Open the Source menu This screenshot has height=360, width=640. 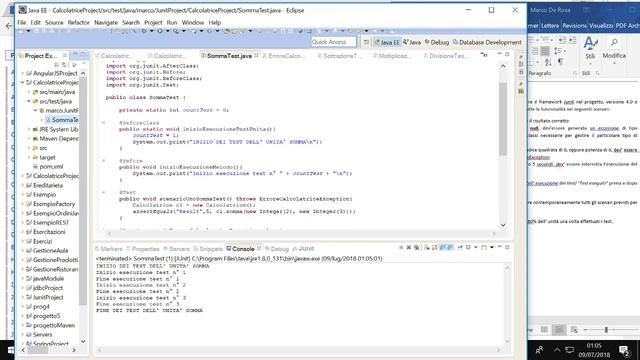pos(54,22)
